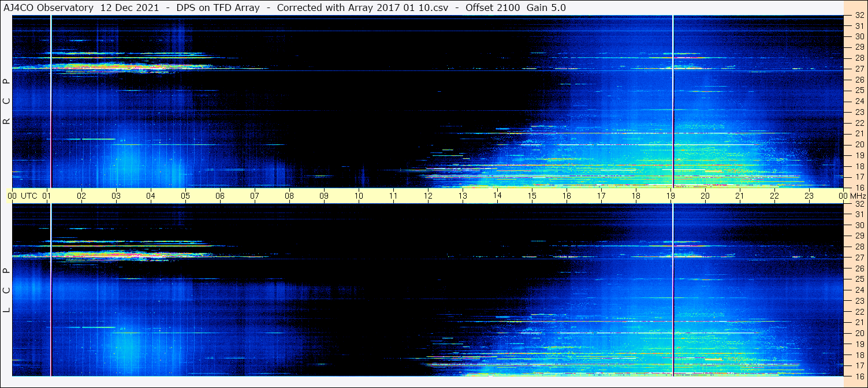Image resolution: width=868 pixels, height=388 pixels.
Task: Select 16 MHz label in lower panel
Action: tap(859, 376)
